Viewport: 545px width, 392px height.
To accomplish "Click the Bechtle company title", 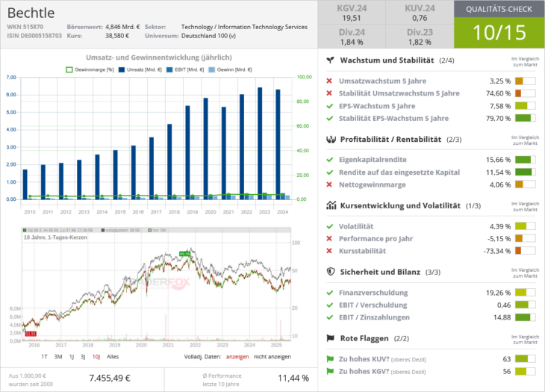I will (31, 13).
